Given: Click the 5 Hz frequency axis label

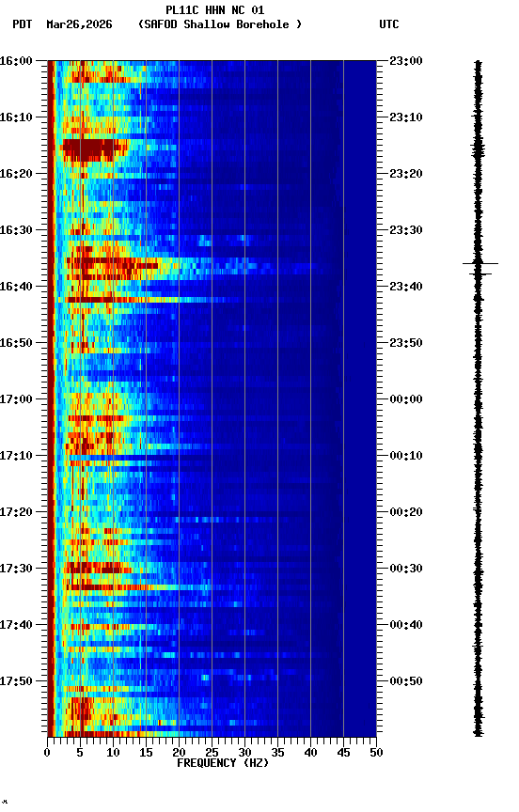Looking at the screenshot, I should (80, 753).
